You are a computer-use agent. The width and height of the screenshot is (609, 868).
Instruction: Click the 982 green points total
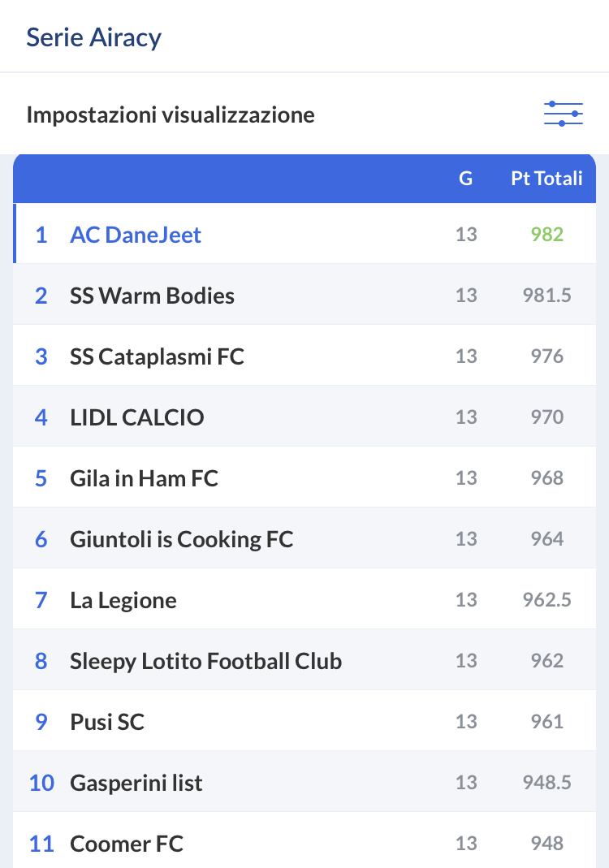click(x=546, y=235)
